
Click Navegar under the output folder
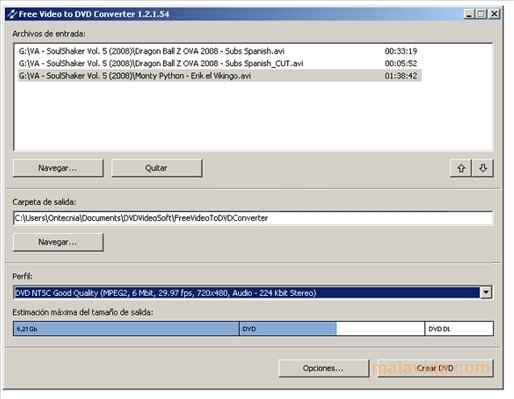[58, 242]
